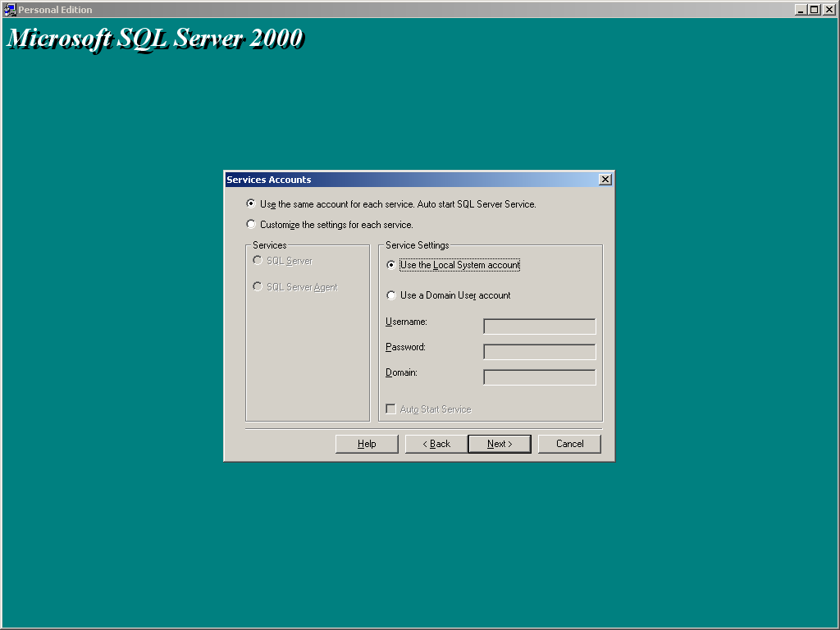Click the Personal Edition setup window icon
The image size is (840, 630).
pyautogui.click(x=10, y=10)
